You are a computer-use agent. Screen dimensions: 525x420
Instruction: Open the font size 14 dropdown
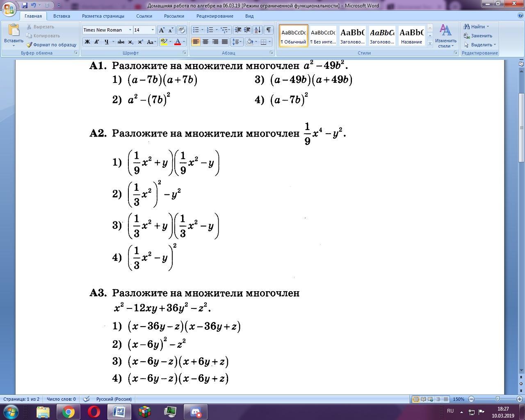tap(153, 30)
